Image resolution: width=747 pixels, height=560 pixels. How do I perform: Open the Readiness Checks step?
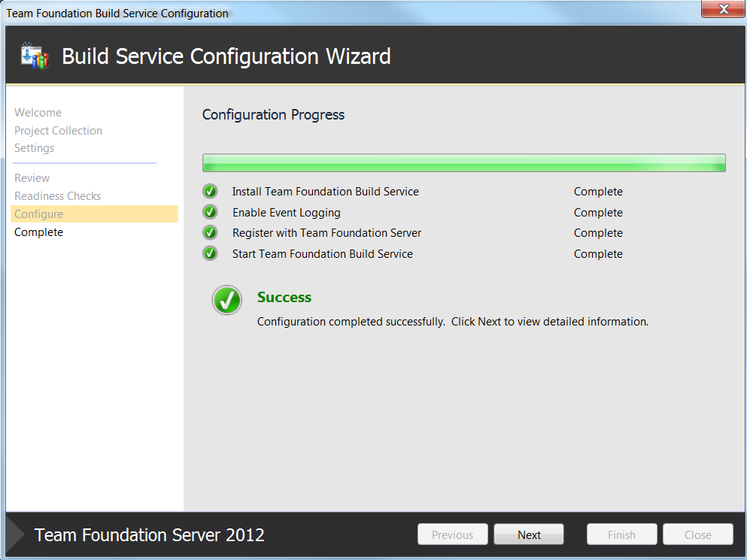click(58, 196)
